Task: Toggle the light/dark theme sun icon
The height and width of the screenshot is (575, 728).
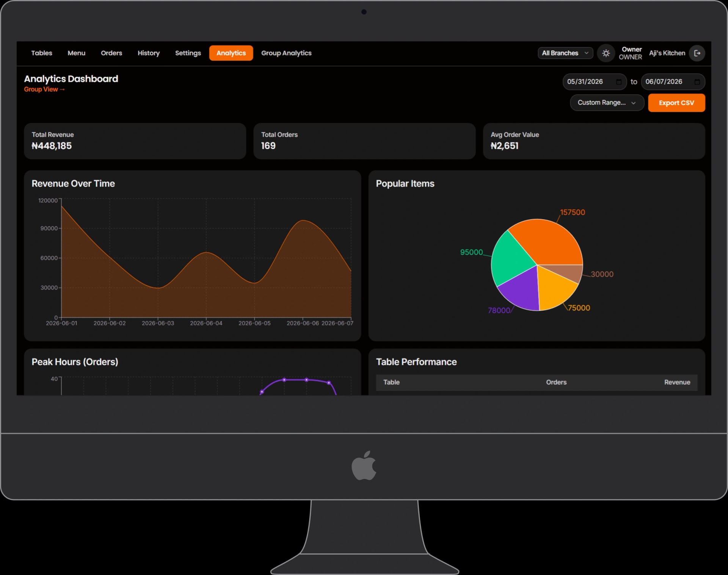Action: [606, 53]
